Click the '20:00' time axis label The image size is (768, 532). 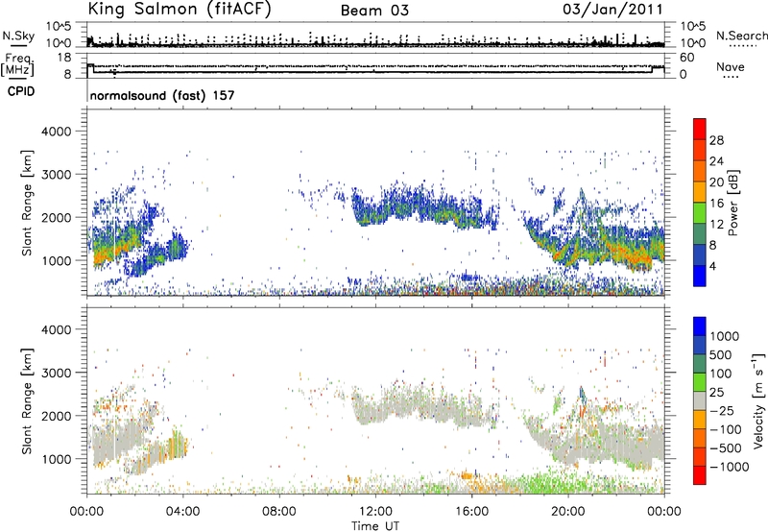(x=568, y=512)
